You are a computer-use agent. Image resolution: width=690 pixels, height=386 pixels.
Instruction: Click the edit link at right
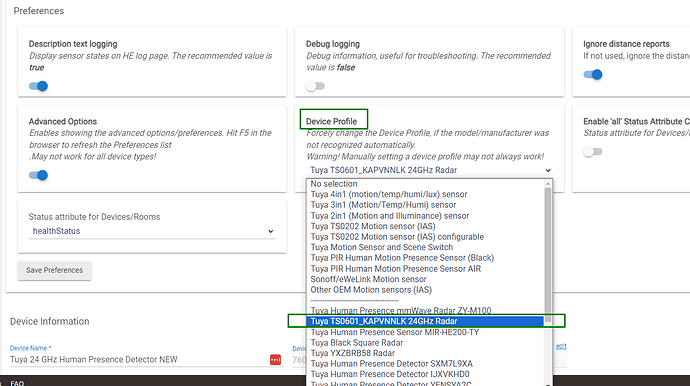[561, 346]
